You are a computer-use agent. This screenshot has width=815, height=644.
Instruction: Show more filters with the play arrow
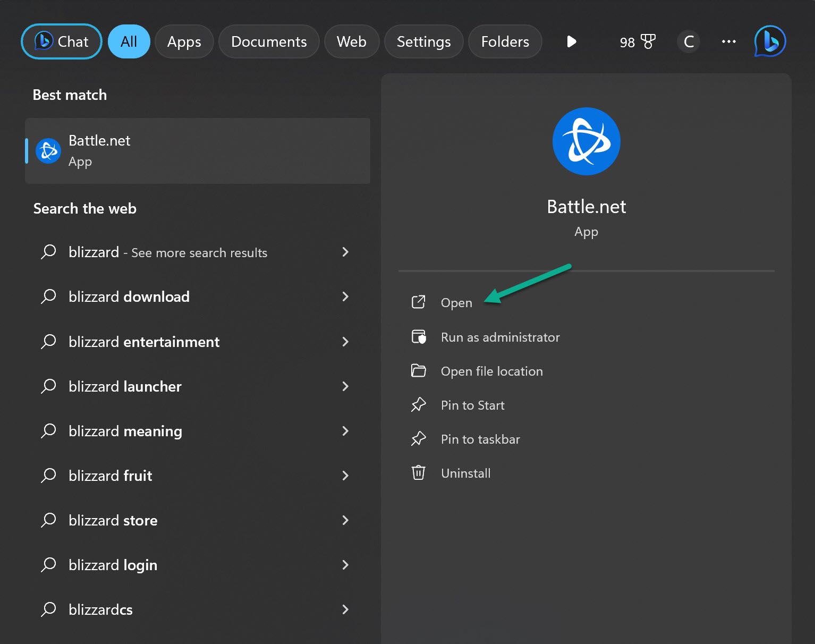coord(572,41)
